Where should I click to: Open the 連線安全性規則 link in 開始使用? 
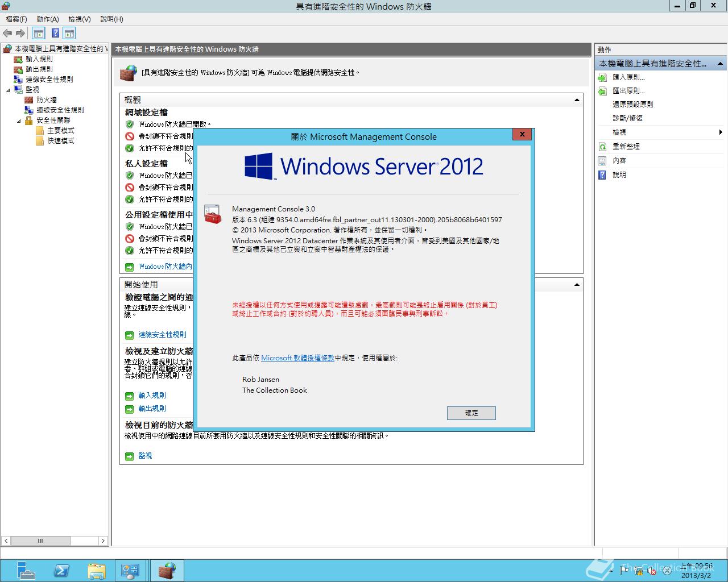(x=162, y=335)
